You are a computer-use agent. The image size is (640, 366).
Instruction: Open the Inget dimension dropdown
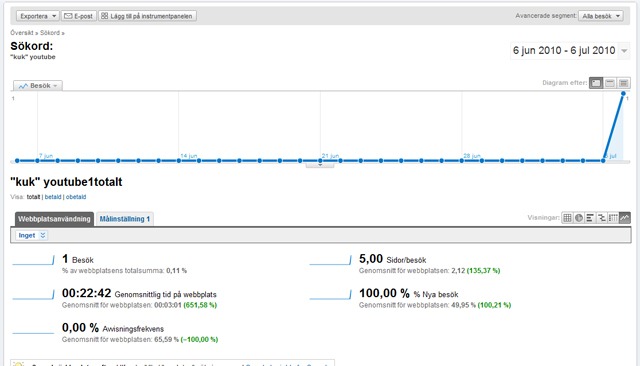[31, 235]
